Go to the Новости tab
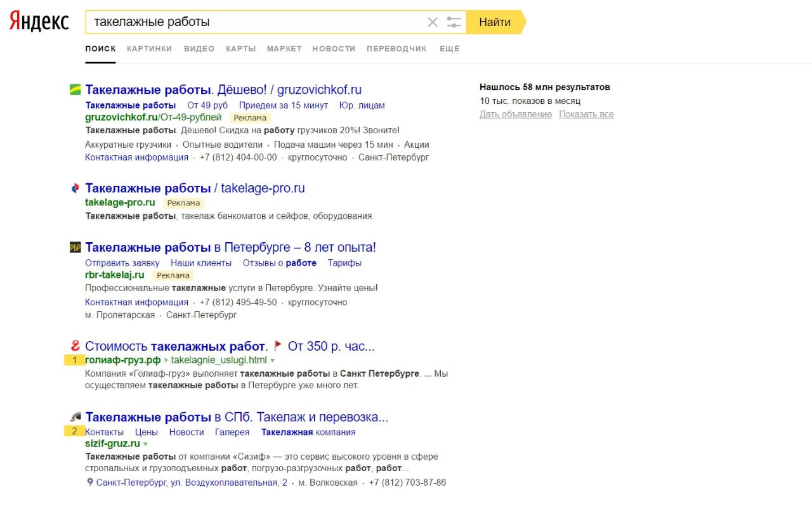This screenshot has height=506, width=812. [334, 49]
